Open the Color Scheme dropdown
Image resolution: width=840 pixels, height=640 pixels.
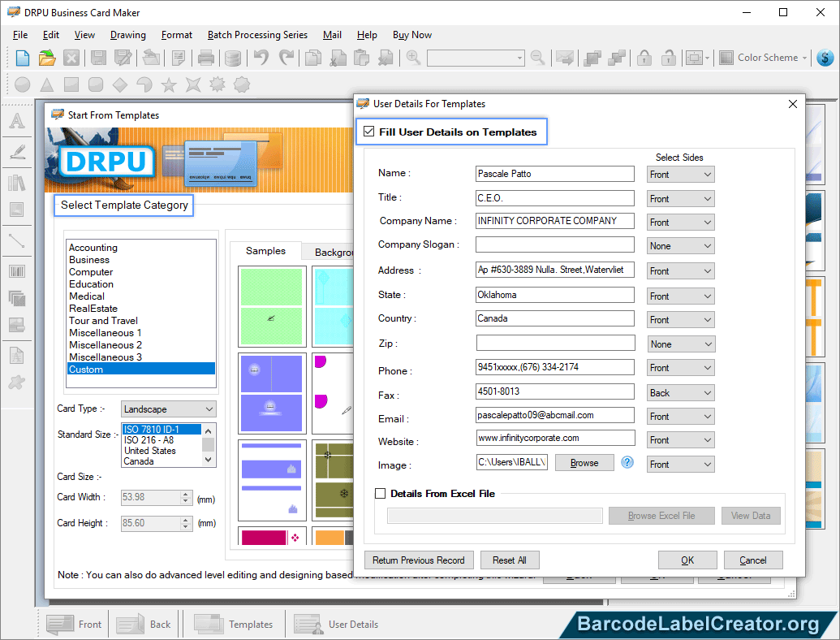coord(763,58)
